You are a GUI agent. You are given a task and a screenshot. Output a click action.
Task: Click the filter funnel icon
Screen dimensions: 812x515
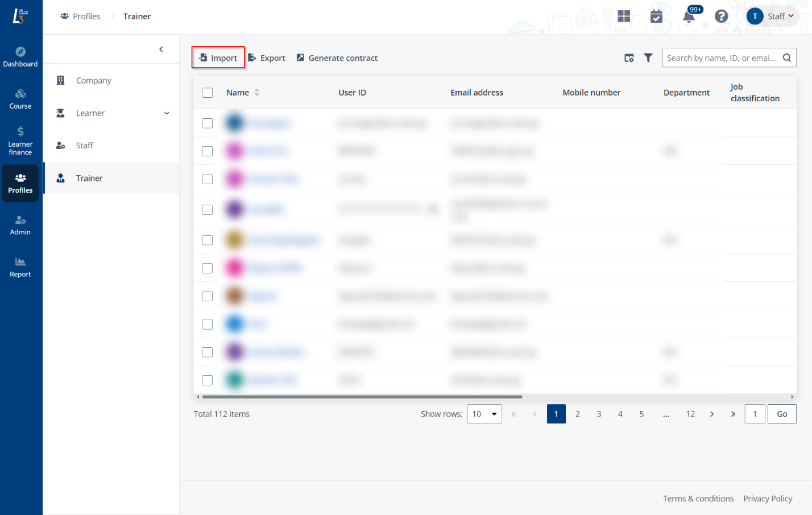(x=648, y=58)
